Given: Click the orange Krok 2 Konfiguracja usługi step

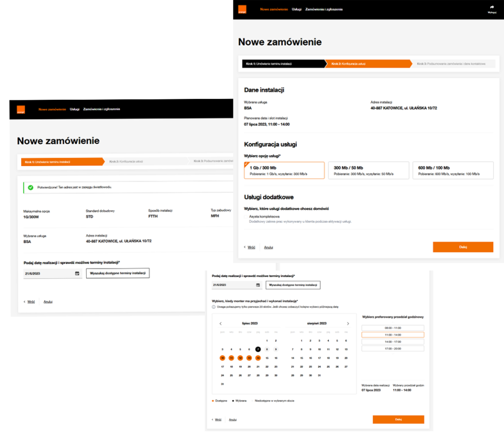Looking at the screenshot, I should [x=367, y=63].
